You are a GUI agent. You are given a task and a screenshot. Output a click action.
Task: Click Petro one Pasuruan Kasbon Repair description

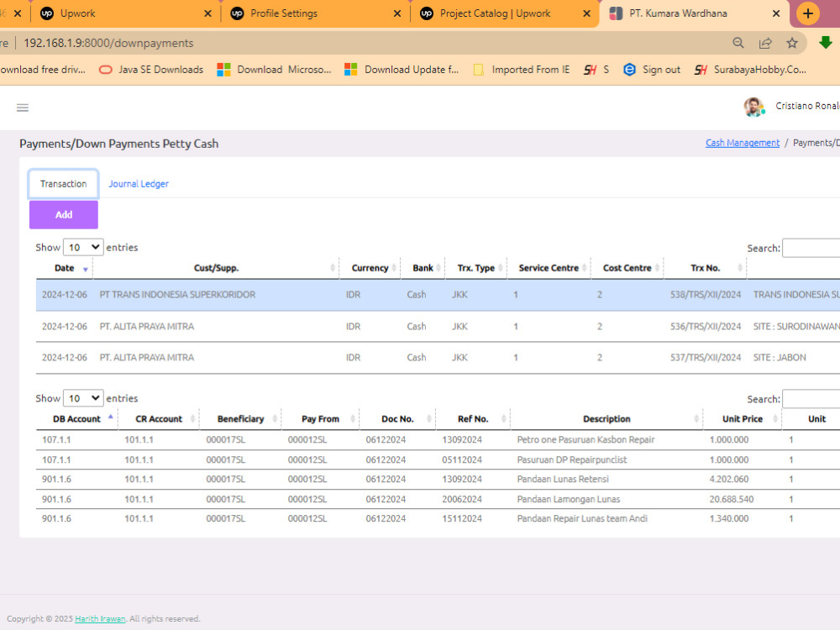click(x=585, y=440)
